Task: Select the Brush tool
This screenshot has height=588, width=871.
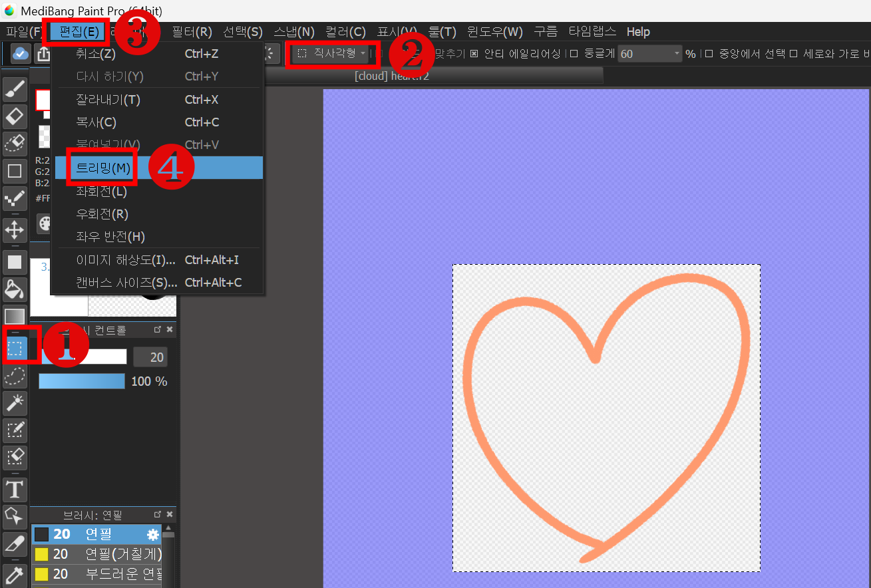Action: click(15, 88)
